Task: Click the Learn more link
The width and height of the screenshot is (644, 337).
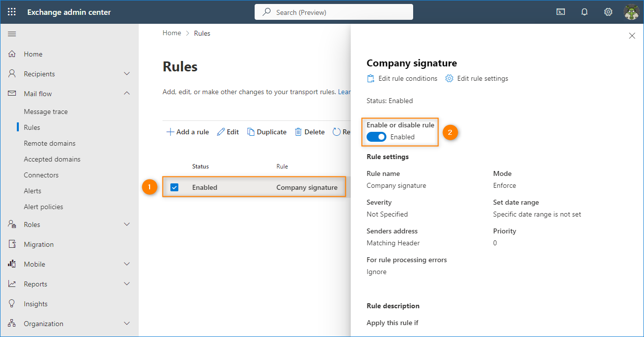Action: [344, 92]
